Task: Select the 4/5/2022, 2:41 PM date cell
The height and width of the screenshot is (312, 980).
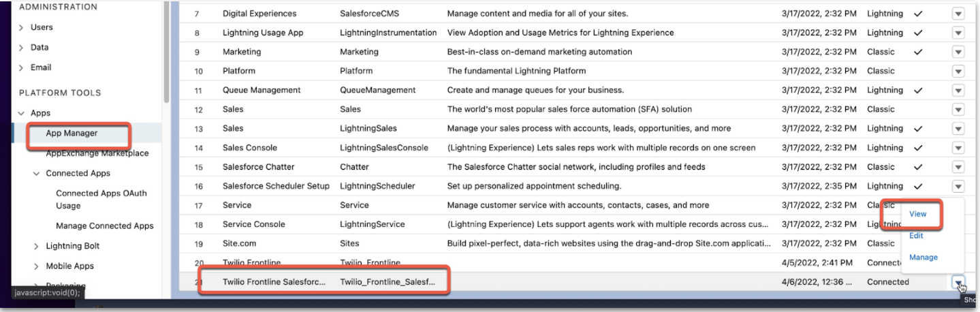Action: [818, 262]
